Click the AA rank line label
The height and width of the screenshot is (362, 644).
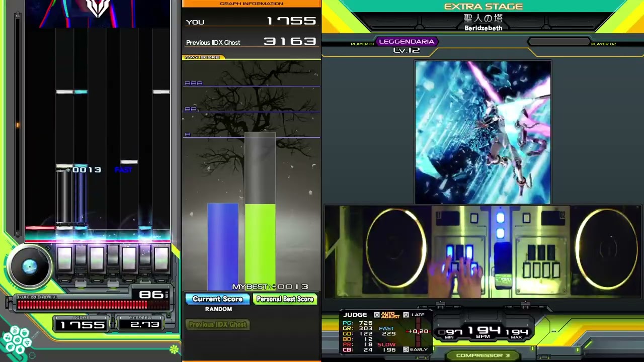coord(191,109)
